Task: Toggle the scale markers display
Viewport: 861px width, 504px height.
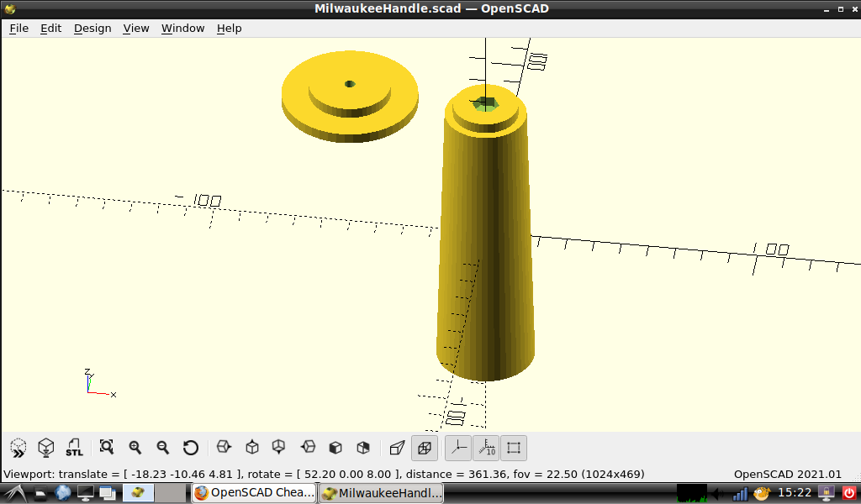Action: (486, 448)
